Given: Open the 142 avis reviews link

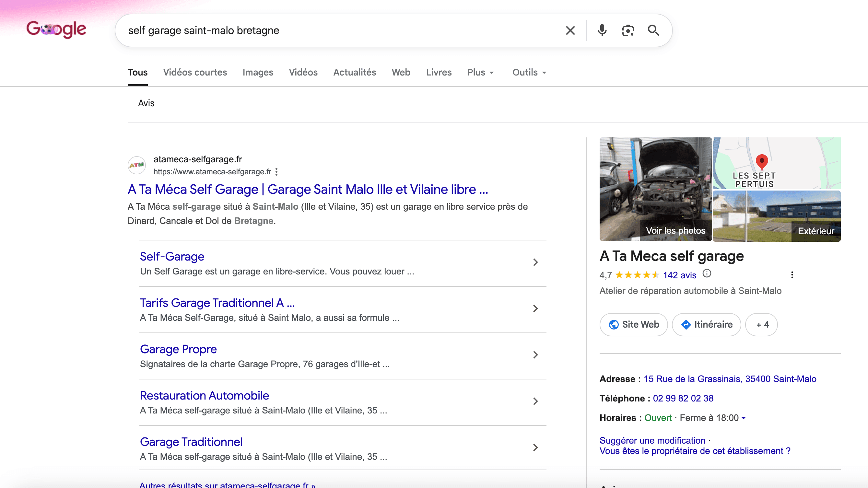Looking at the screenshot, I should coord(680,275).
